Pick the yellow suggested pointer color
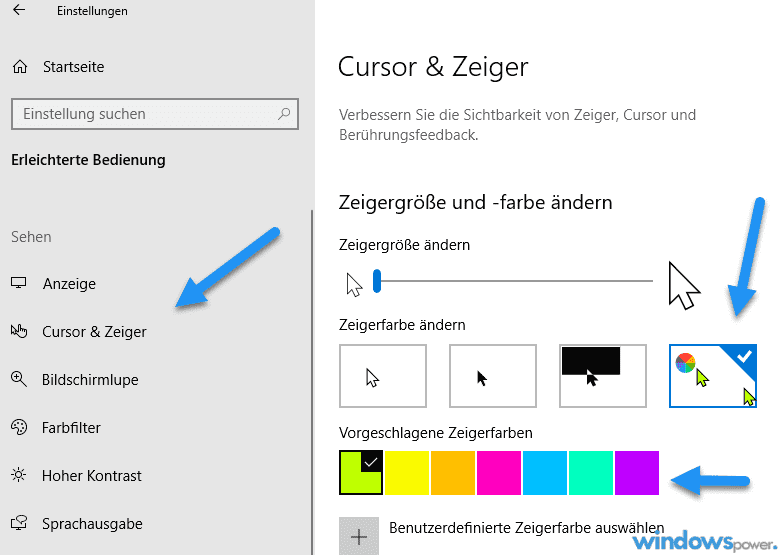The height and width of the screenshot is (555, 781). point(407,472)
